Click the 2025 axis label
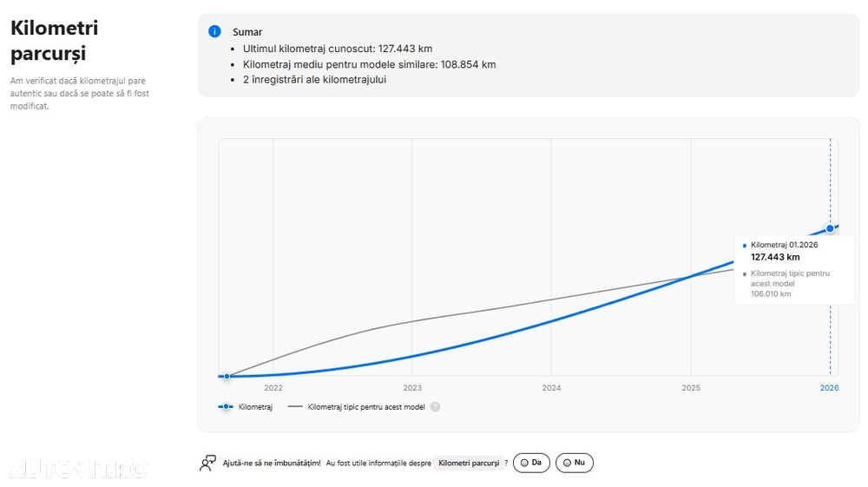 (x=691, y=388)
